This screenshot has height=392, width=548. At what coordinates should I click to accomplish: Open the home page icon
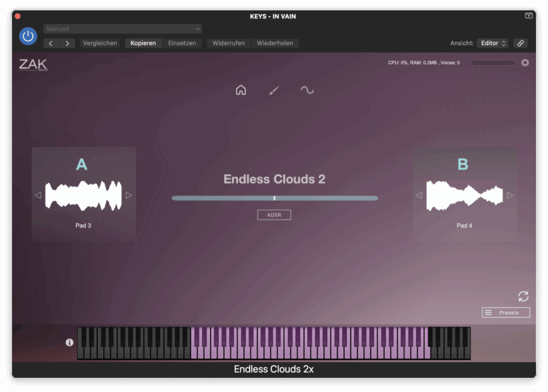(x=241, y=90)
